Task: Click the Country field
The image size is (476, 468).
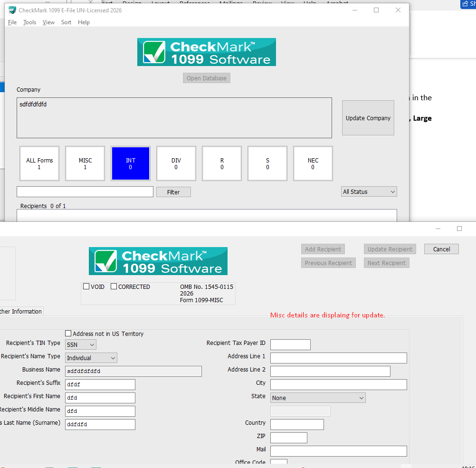Action: (x=297, y=424)
